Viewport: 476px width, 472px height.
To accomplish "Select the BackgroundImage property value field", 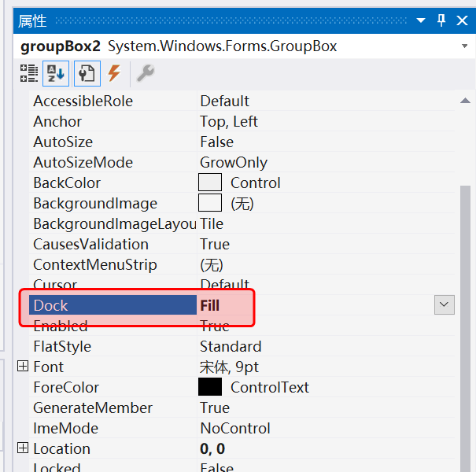I will 315,203.
